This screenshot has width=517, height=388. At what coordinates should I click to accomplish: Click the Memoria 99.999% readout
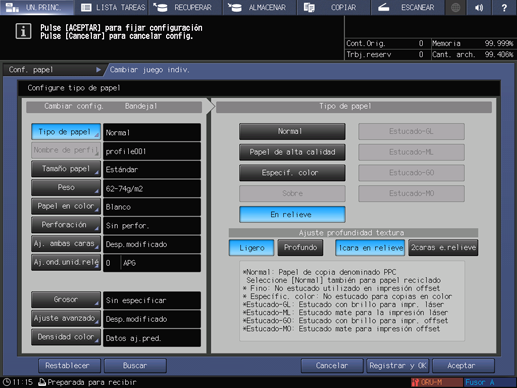(x=473, y=43)
